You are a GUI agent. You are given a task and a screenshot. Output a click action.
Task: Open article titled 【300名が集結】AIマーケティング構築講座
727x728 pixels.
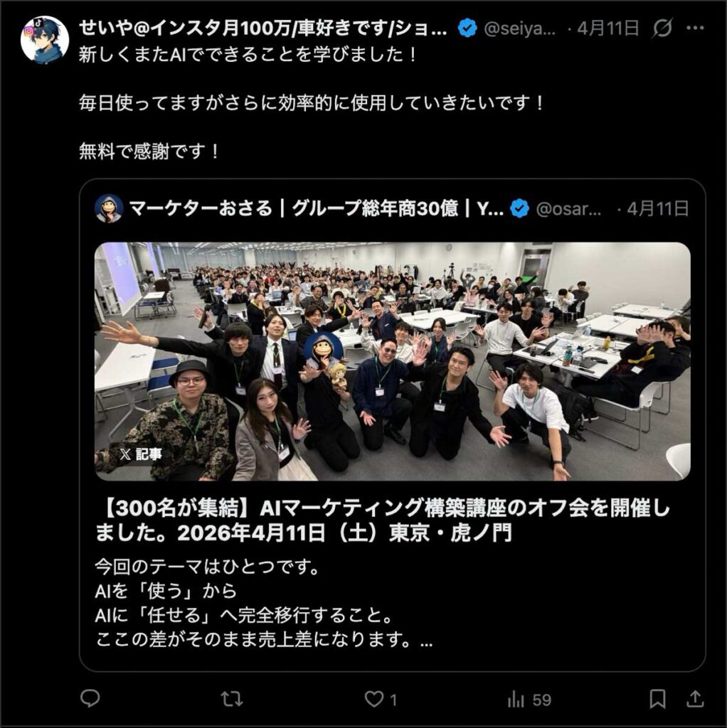[382, 520]
